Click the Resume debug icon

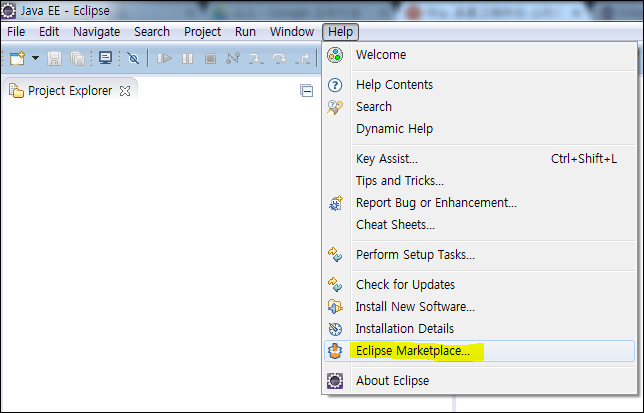click(164, 58)
